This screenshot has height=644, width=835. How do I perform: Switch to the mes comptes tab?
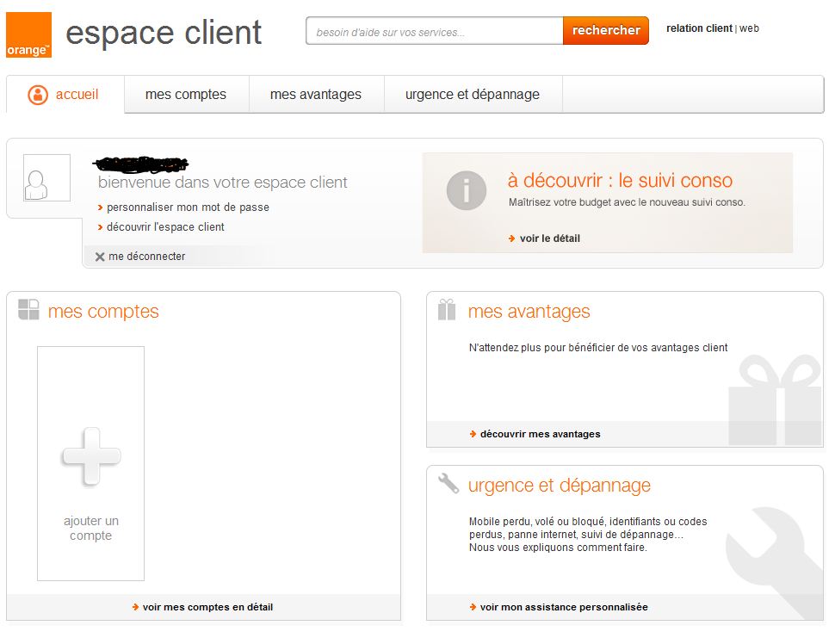(x=186, y=95)
